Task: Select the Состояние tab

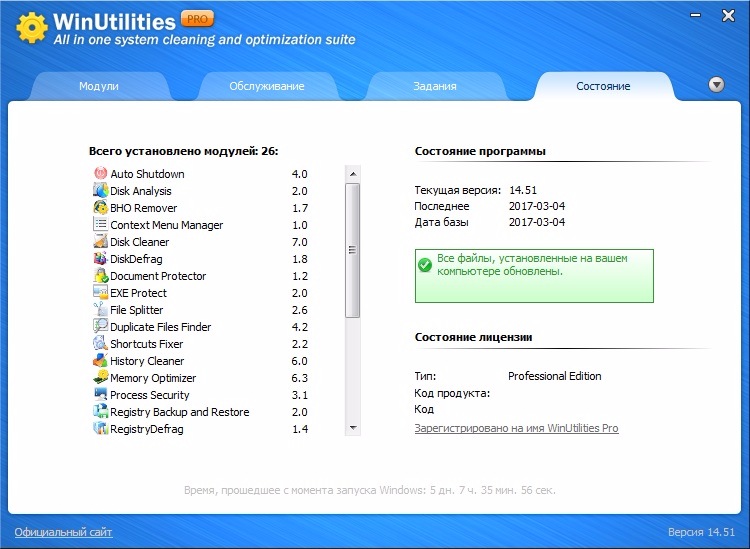Action: coord(603,86)
